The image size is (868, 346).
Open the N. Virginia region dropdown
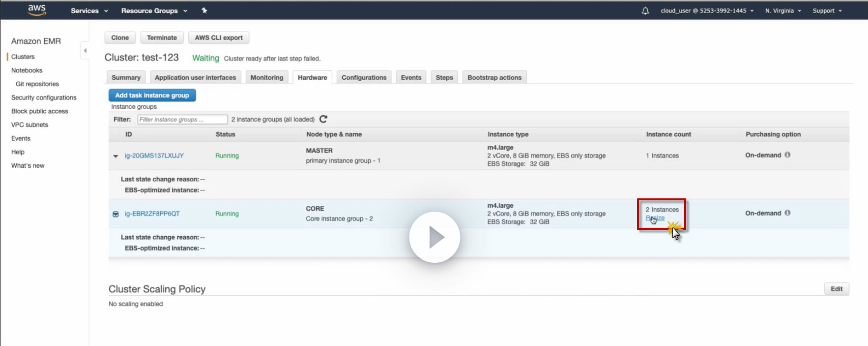point(783,11)
